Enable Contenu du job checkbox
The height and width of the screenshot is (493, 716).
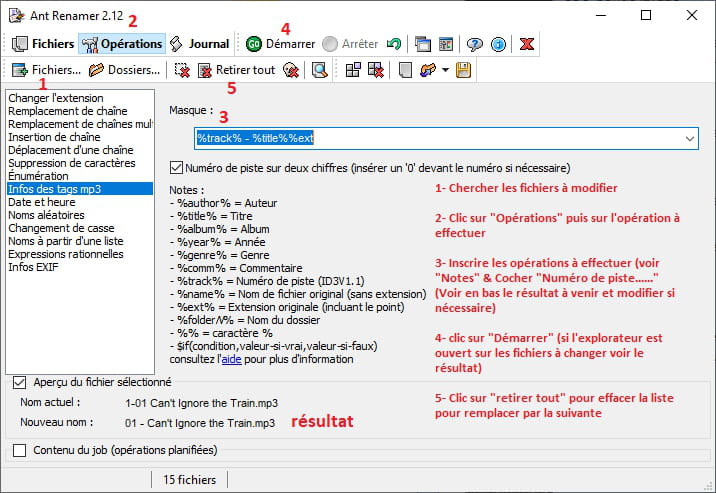click(19, 450)
